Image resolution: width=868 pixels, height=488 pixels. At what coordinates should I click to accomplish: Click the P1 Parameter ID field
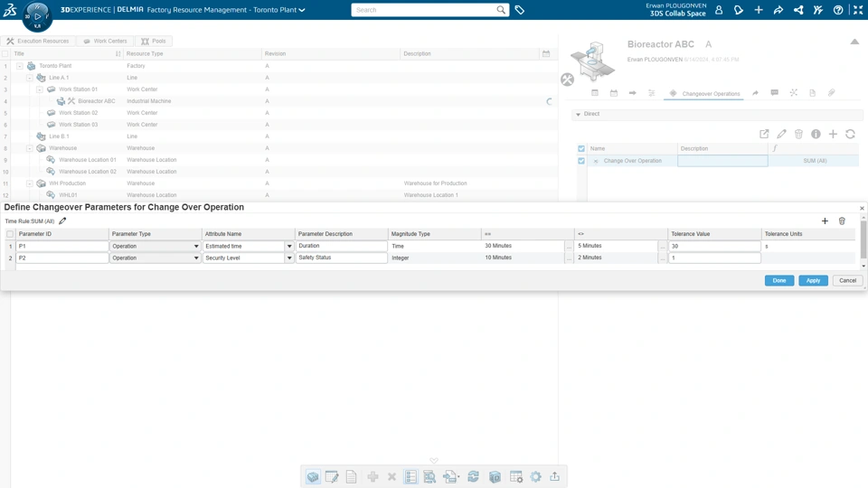click(x=62, y=246)
